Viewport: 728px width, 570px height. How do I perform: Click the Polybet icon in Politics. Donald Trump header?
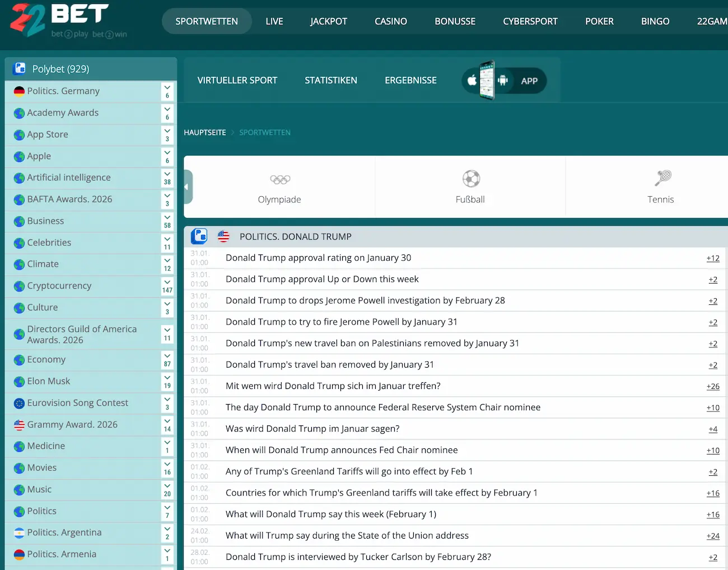(199, 237)
